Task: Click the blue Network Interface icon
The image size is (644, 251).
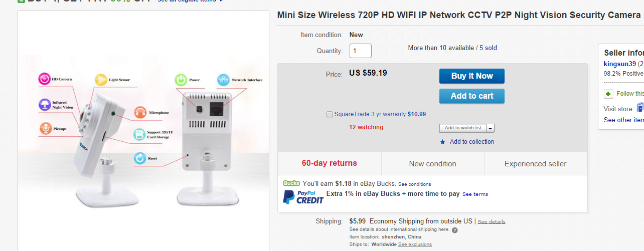Action: click(223, 79)
